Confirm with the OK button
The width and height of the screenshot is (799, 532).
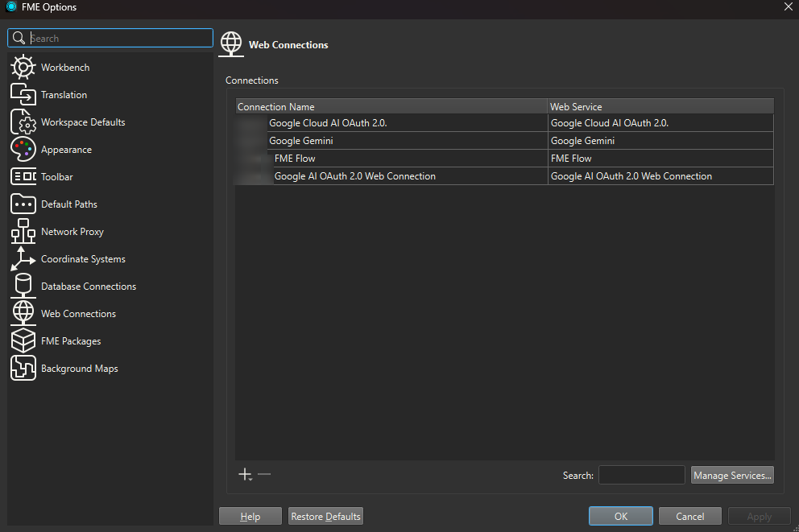pos(621,516)
